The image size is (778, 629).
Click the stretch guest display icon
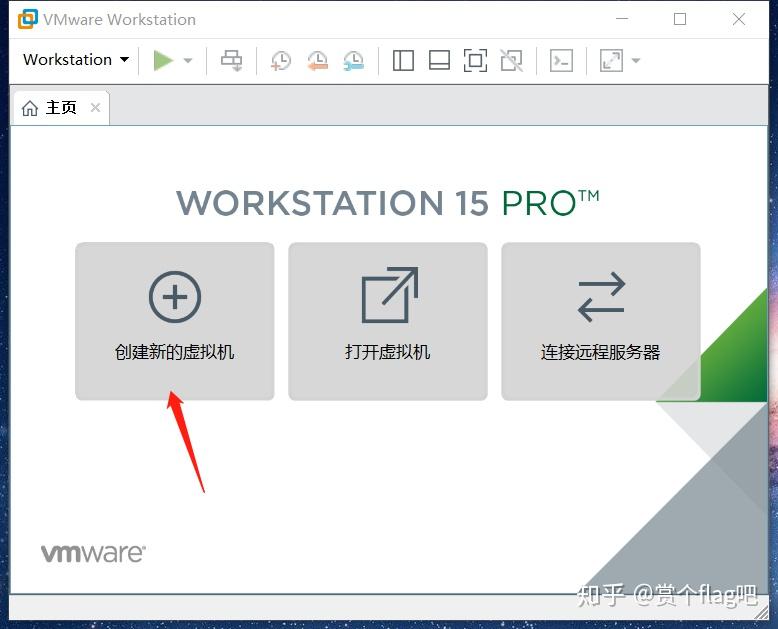[611, 61]
